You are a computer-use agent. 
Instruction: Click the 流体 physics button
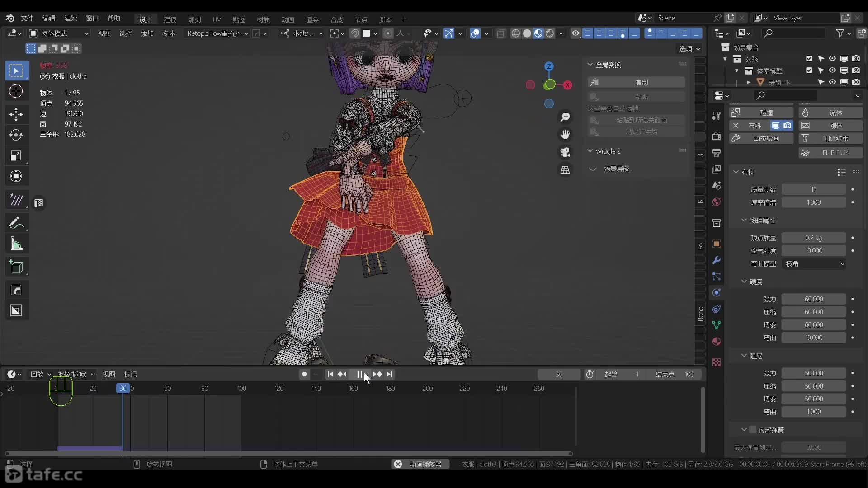tap(831, 113)
